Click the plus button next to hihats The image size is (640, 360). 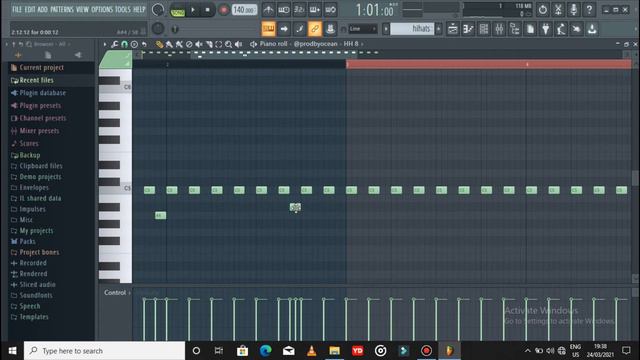(x=439, y=29)
